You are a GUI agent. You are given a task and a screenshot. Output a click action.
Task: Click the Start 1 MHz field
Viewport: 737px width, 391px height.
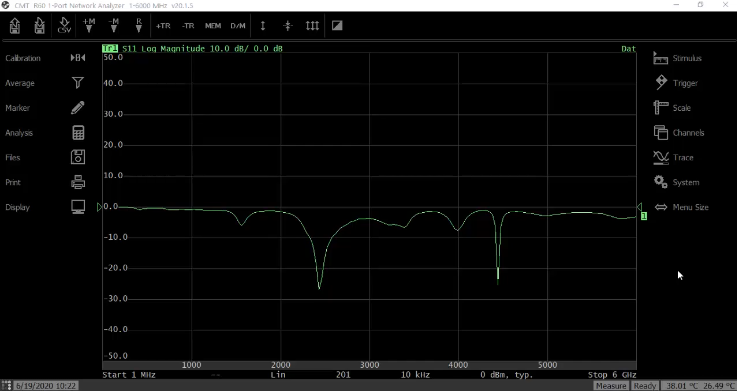click(129, 375)
